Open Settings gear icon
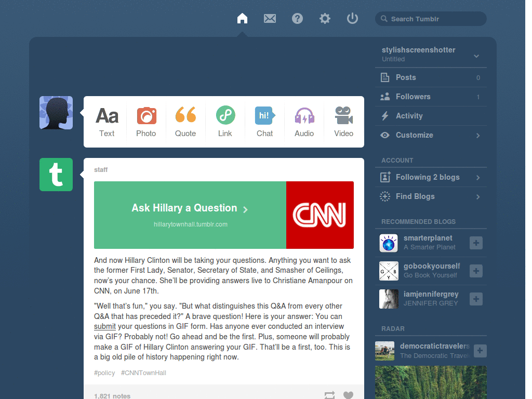 point(325,18)
